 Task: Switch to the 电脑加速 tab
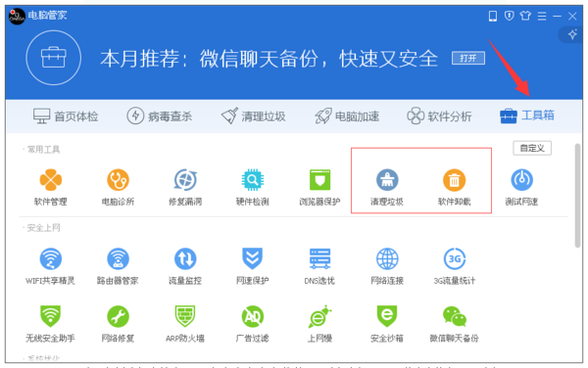pos(347,116)
